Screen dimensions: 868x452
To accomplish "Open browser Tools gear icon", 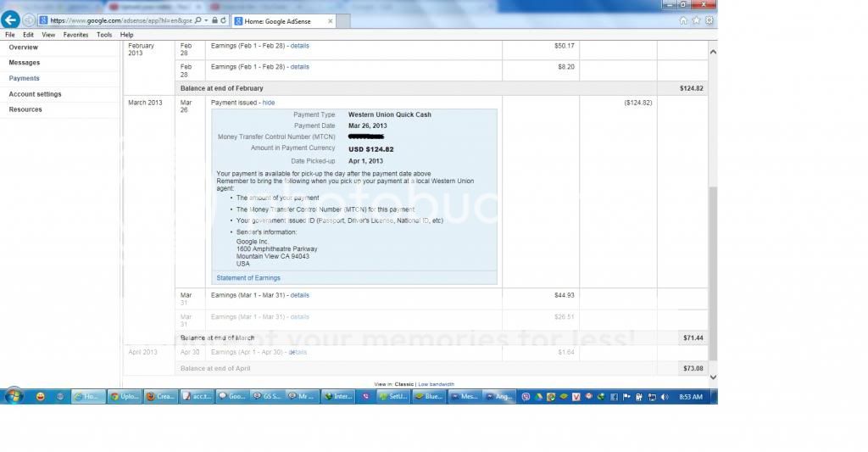I will click(x=709, y=20).
